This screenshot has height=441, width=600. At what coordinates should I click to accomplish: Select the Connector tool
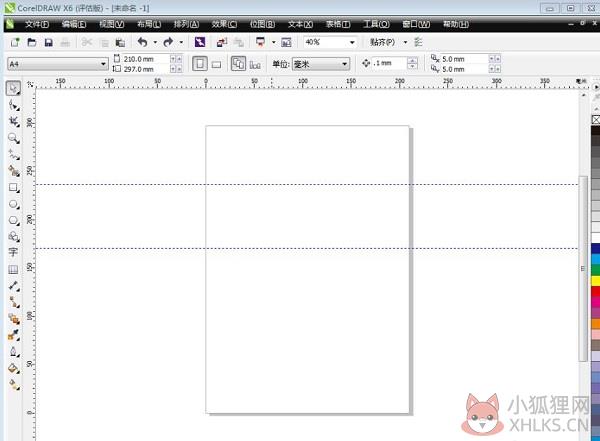[x=14, y=302]
